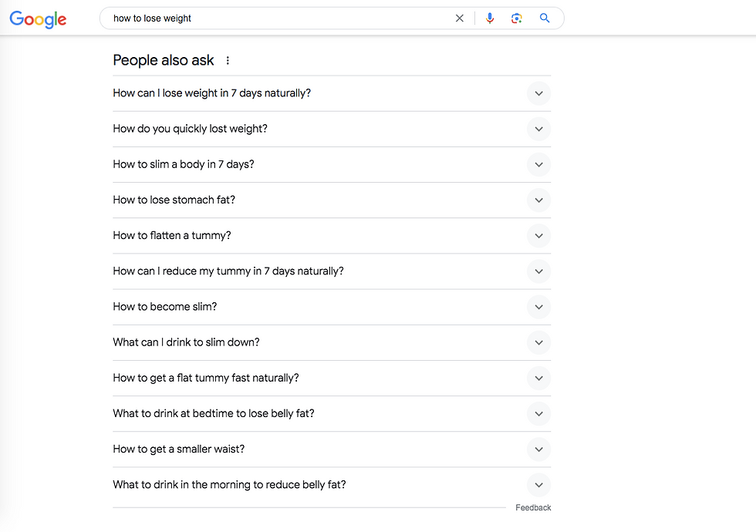Click the blue magnifier search icon
The width and height of the screenshot is (756, 532).
[545, 19]
